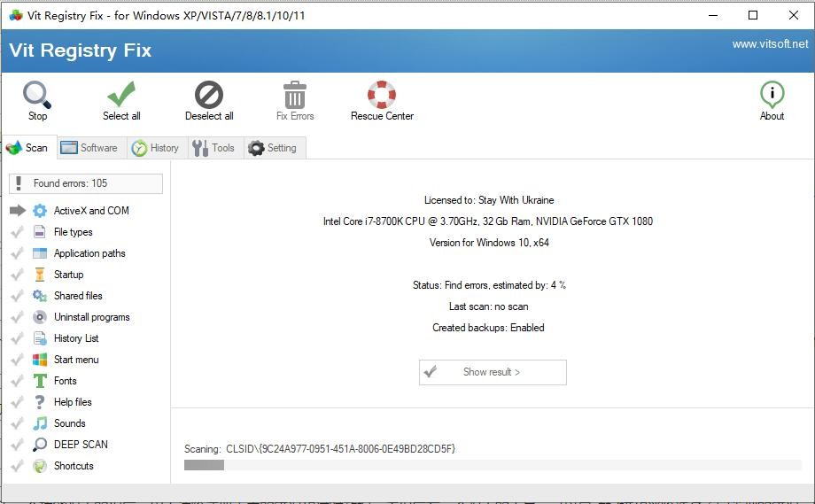Click the Fix Errors trash can
This screenshot has height=504, width=815.
point(295,95)
